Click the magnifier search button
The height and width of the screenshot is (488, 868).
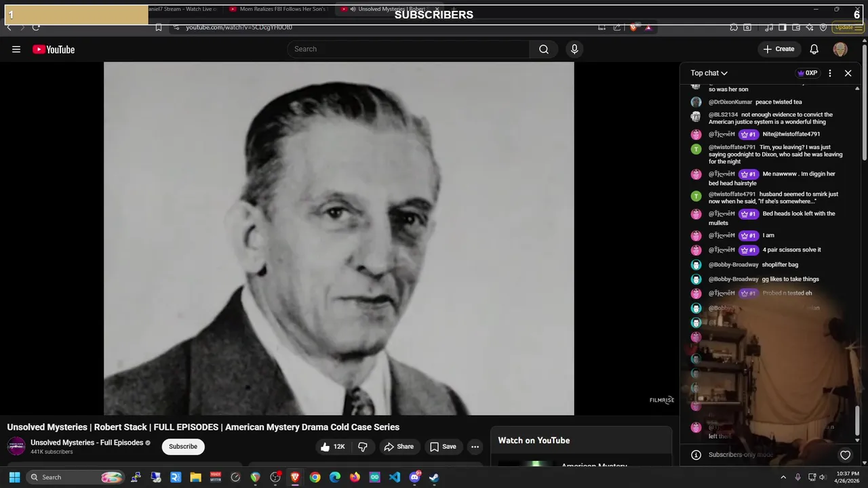[x=544, y=49]
